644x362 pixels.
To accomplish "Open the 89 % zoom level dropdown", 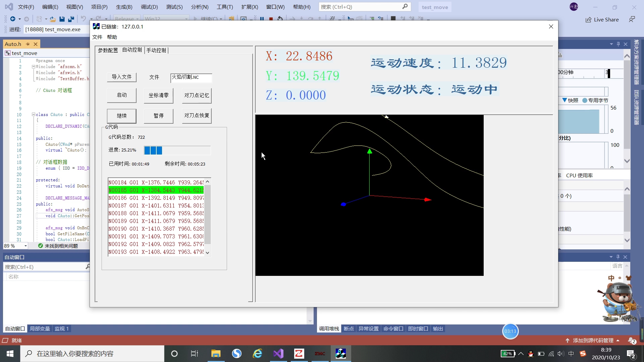I will tap(25, 246).
